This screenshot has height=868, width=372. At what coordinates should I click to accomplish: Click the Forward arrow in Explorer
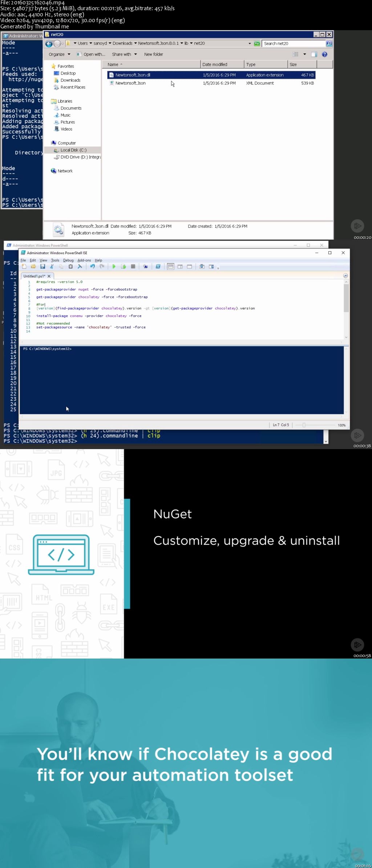pos(57,44)
